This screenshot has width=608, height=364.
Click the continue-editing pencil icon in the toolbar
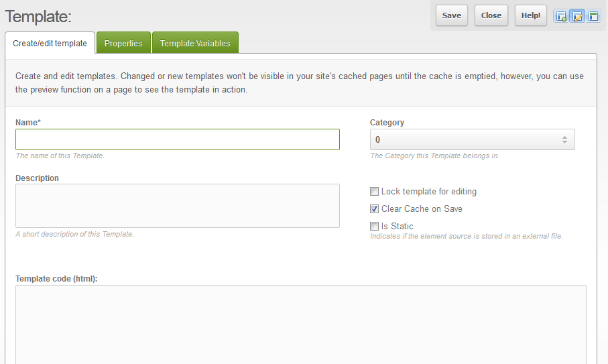point(577,16)
